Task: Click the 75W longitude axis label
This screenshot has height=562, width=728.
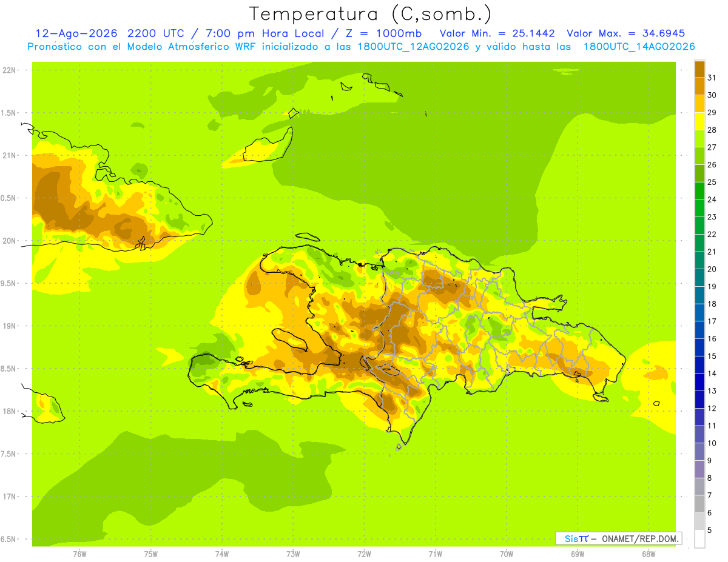Action: (150, 554)
